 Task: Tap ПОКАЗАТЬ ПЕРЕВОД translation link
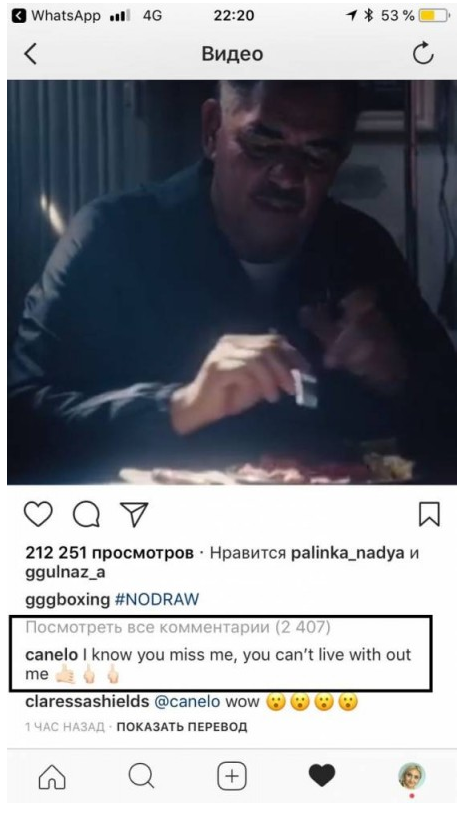182,726
